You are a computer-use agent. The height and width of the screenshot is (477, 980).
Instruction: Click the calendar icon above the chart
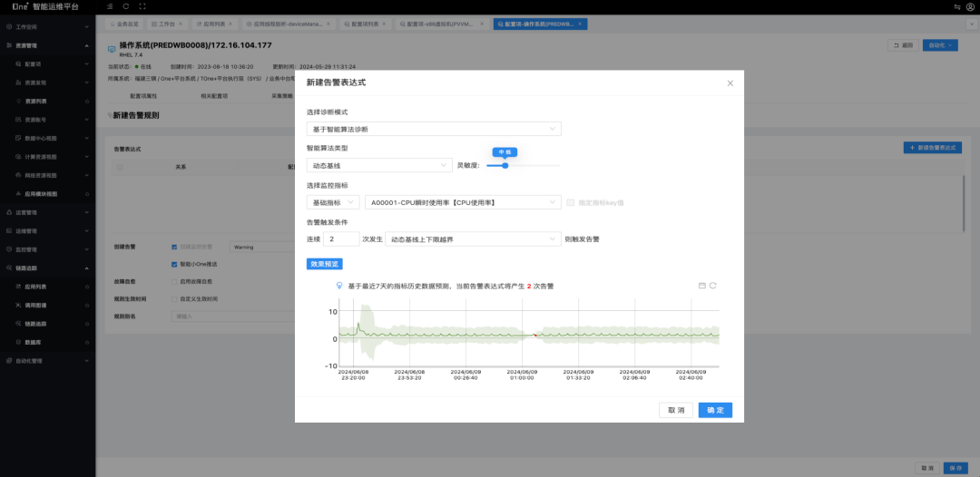(x=701, y=286)
